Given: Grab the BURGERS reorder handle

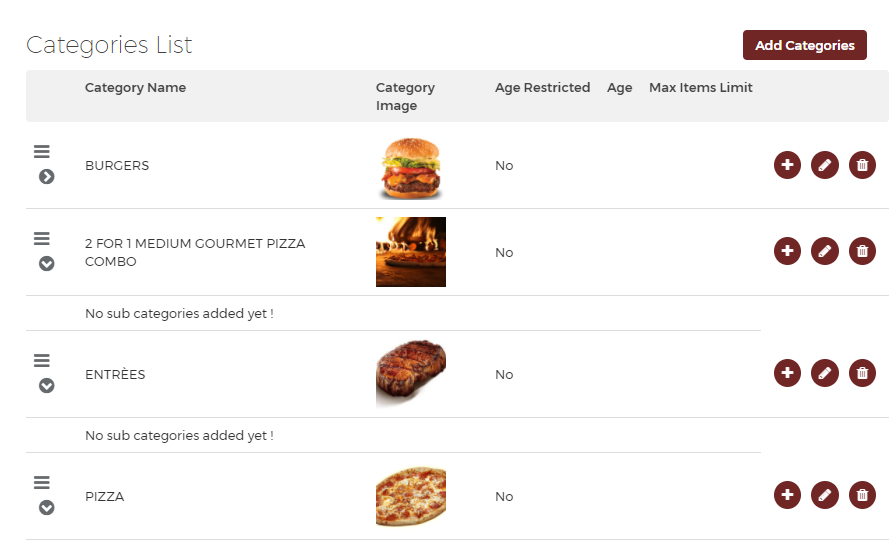Looking at the screenshot, I should click(41, 151).
